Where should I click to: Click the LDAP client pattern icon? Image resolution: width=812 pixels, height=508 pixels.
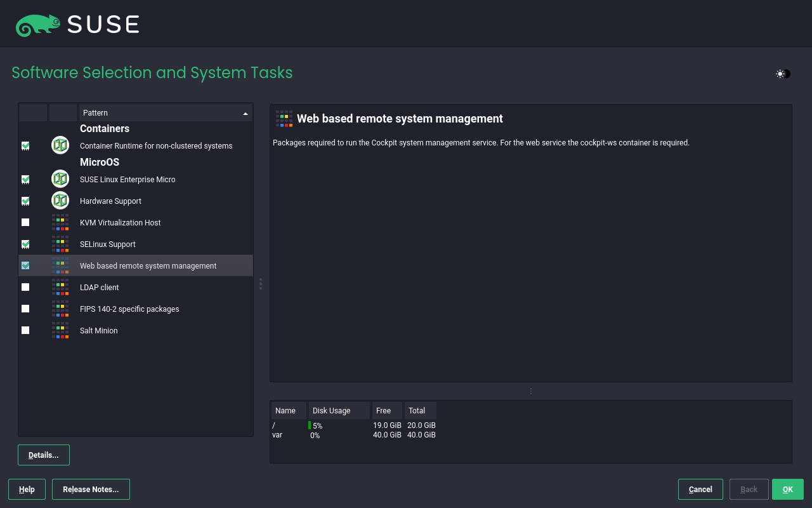60,288
